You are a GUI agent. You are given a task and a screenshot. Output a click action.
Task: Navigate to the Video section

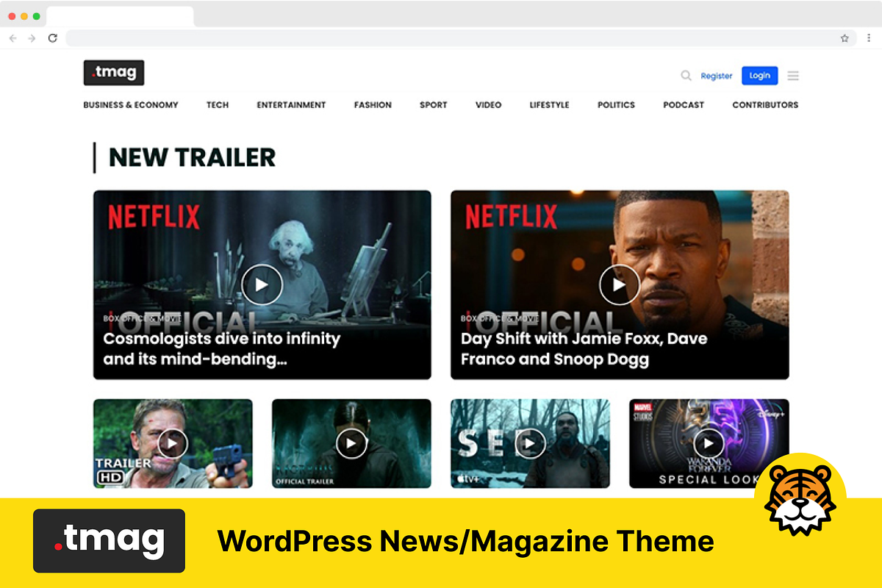pos(489,105)
